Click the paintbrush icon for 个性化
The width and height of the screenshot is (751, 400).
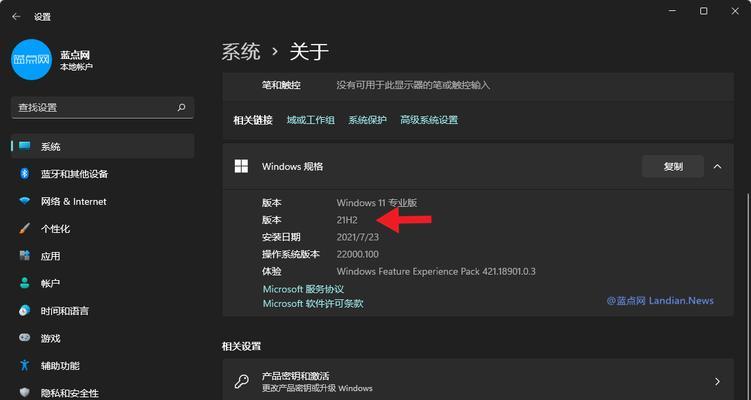pyautogui.click(x=24, y=229)
